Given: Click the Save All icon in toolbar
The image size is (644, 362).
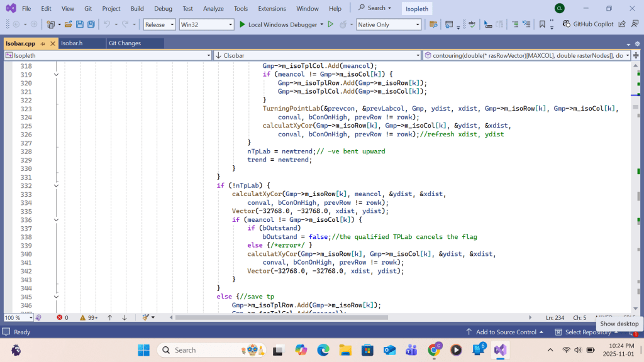Looking at the screenshot, I should point(91,25).
